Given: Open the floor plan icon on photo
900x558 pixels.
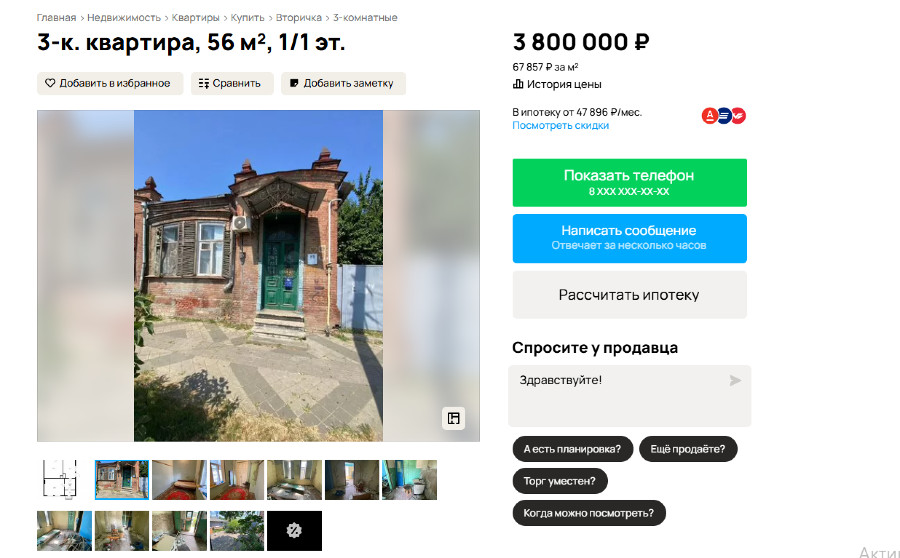Looking at the screenshot, I should click(x=453, y=418).
